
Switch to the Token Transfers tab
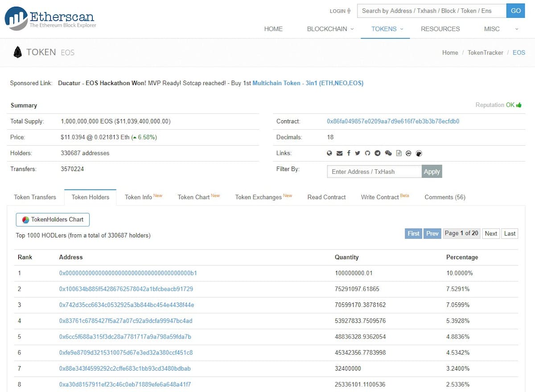[x=35, y=197]
